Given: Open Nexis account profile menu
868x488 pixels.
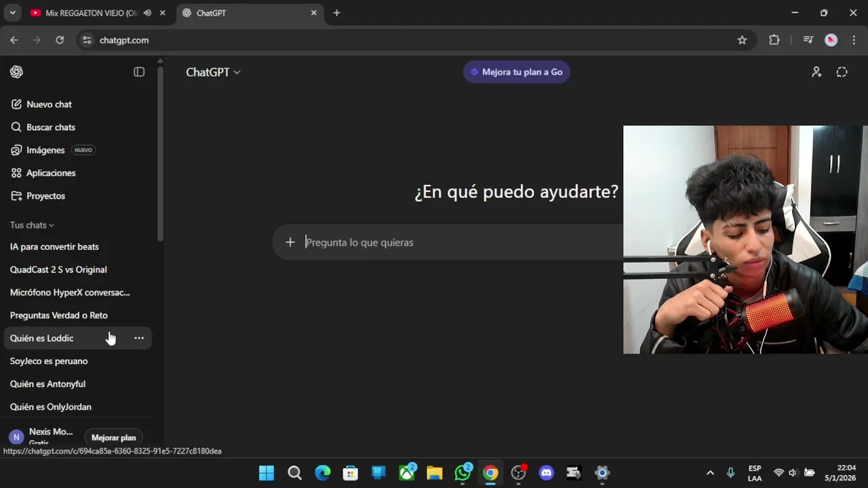Looking at the screenshot, I should coord(41,437).
